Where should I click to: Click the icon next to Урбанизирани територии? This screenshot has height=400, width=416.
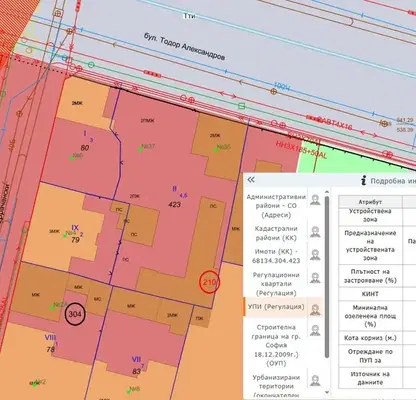tap(315, 380)
